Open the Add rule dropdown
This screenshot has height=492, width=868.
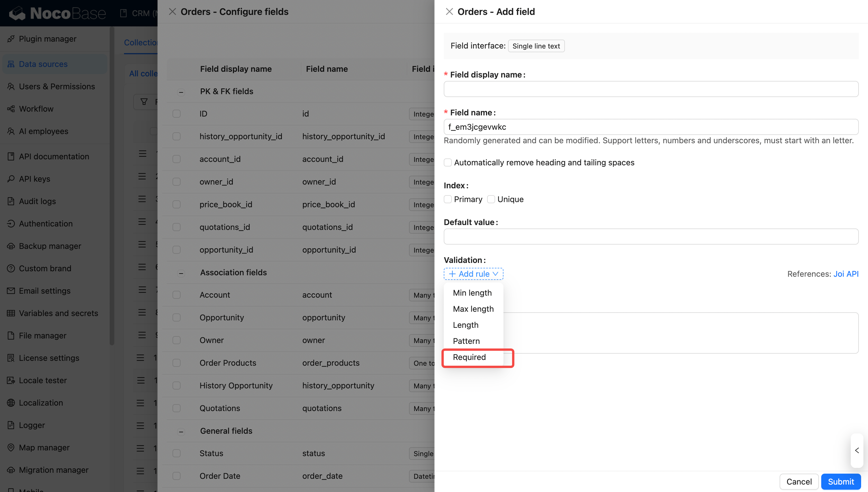click(x=473, y=274)
